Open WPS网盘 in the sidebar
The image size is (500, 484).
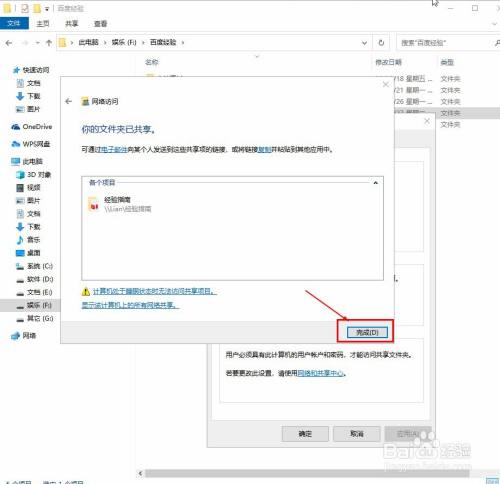31,144
